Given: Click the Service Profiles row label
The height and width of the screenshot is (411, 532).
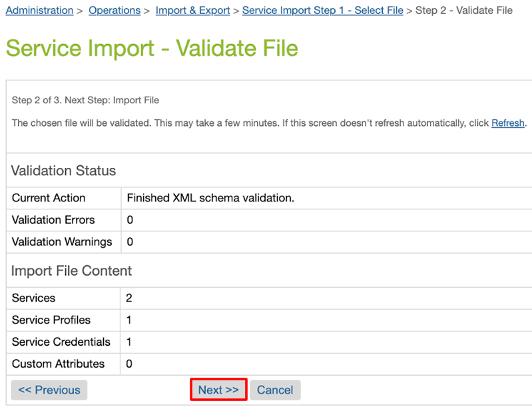Looking at the screenshot, I should [51, 320].
